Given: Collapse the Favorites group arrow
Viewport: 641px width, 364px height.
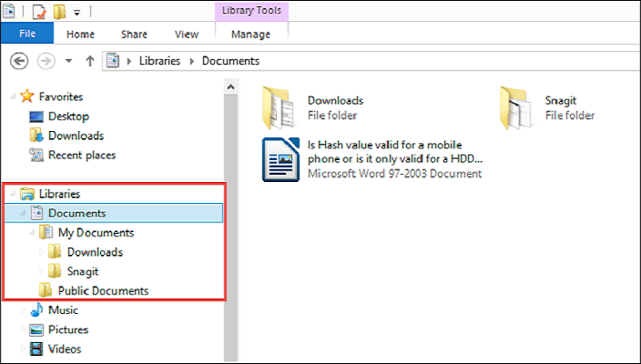Looking at the screenshot, I should point(13,96).
